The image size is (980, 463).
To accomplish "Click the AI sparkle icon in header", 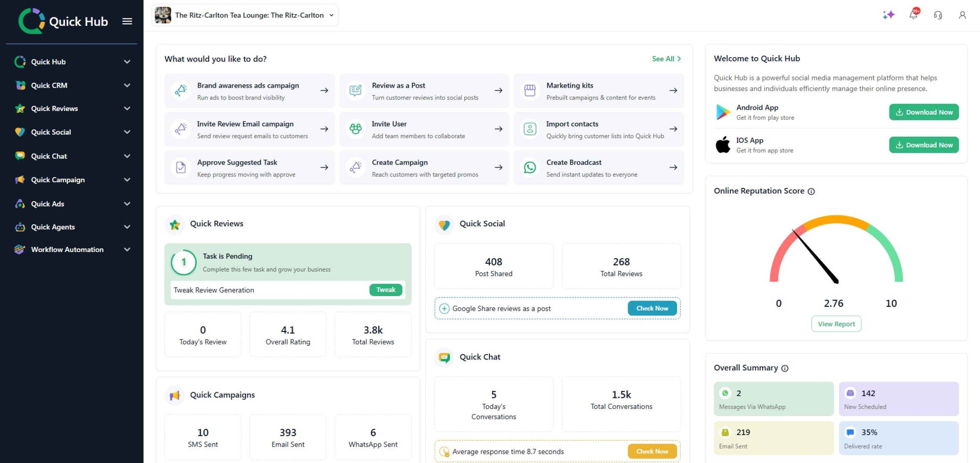I will (x=888, y=15).
